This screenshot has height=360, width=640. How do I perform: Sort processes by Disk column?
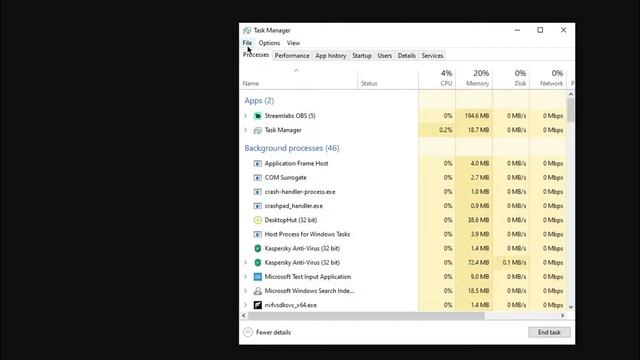point(511,78)
